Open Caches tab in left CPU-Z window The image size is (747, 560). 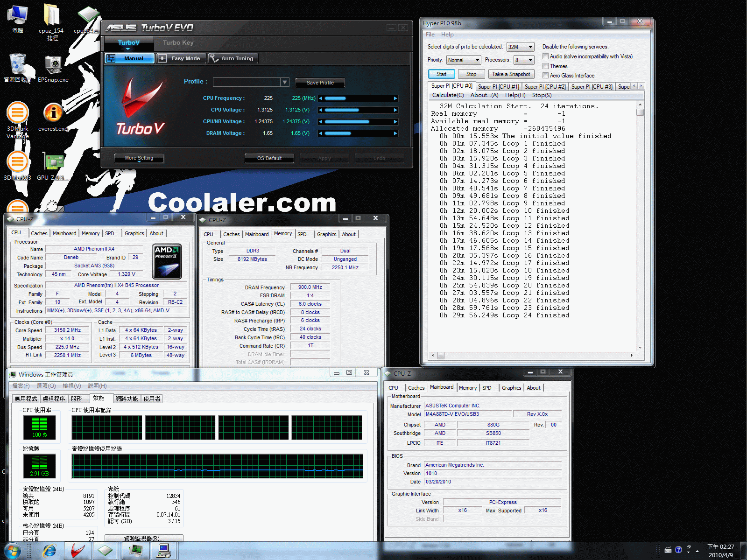[39, 233]
